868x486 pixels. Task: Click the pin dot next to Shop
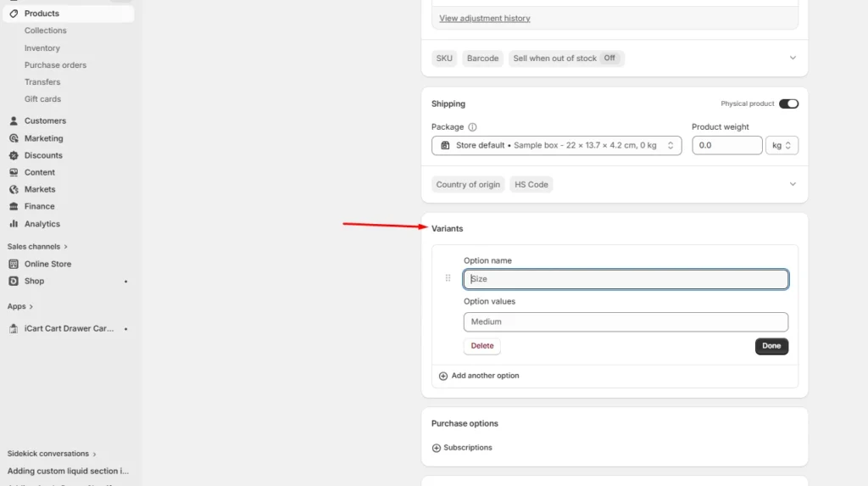tap(125, 282)
